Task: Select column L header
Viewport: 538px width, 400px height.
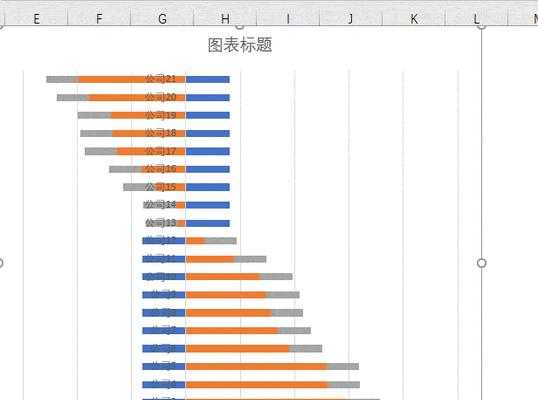Action: pos(477,19)
